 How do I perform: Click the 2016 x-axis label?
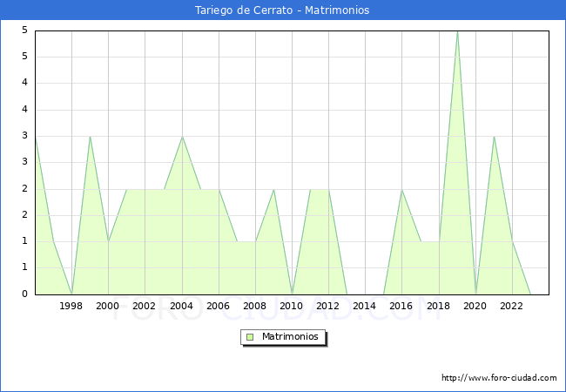pyautogui.click(x=401, y=306)
